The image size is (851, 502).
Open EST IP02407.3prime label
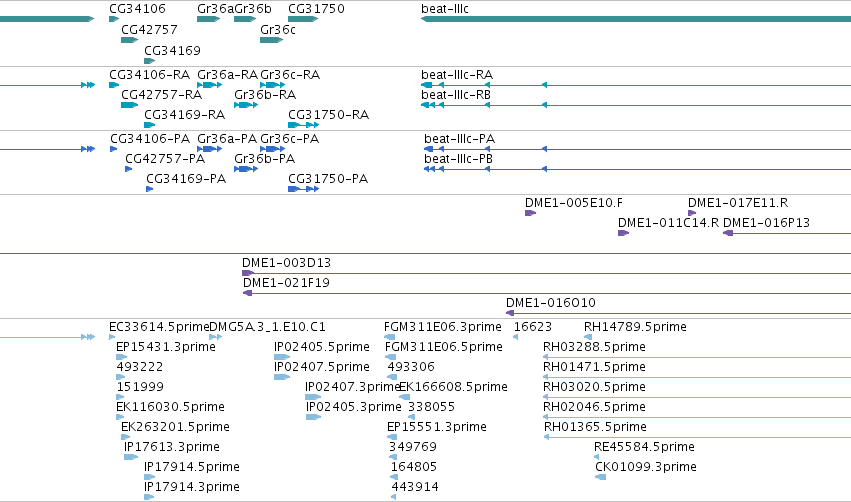[352, 387]
